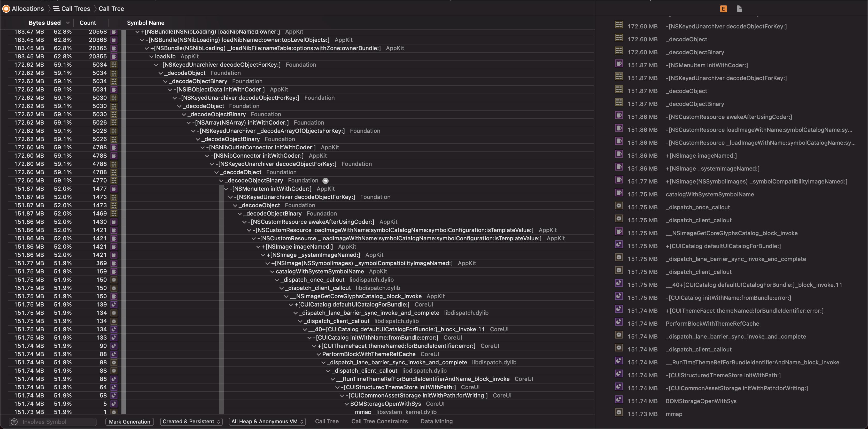
Task: Collapse -[NSMenuItem initWithCoder:] disclosure chevron
Action: pos(226,189)
